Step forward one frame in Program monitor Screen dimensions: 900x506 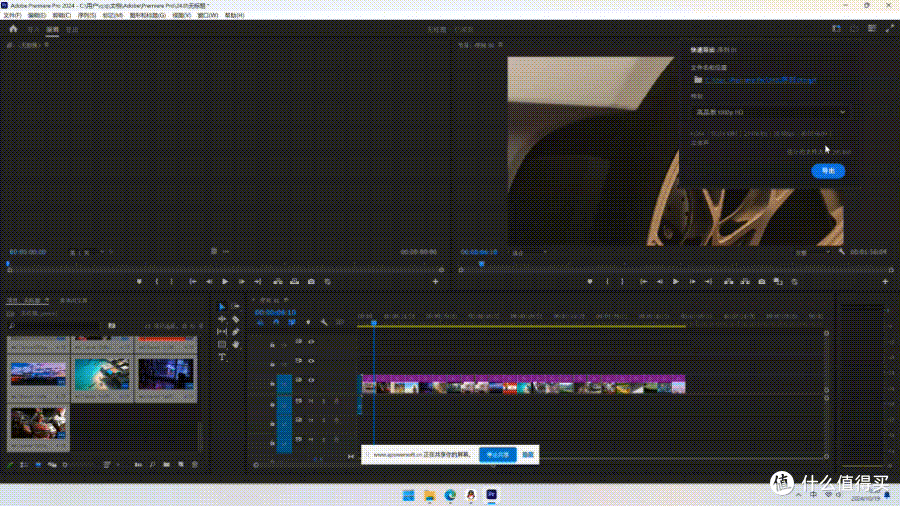692,282
